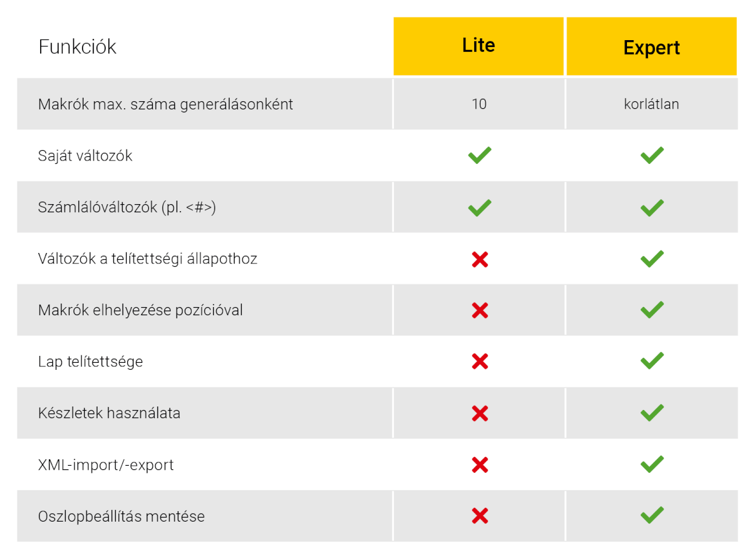The height and width of the screenshot is (560, 756).
Task: Click the red X for Változók a telítettségi állapothoz
Action: pyautogui.click(x=480, y=259)
